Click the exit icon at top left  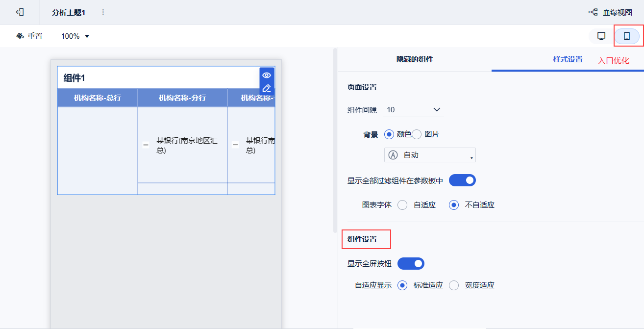tap(20, 12)
